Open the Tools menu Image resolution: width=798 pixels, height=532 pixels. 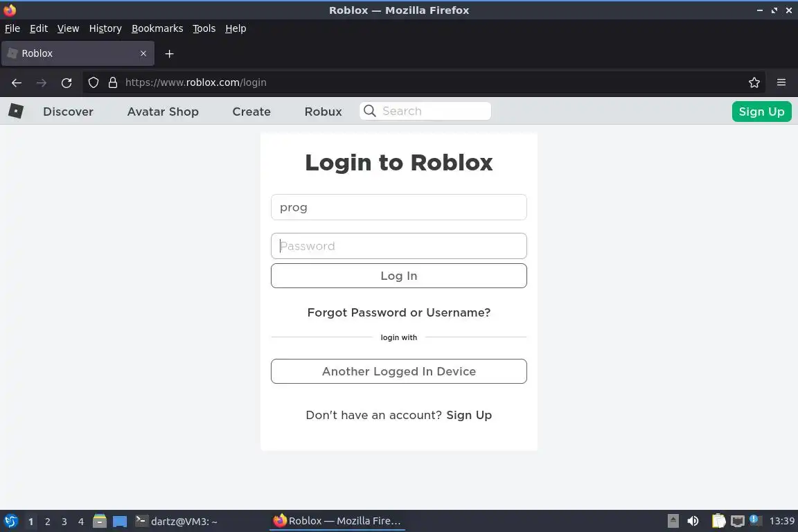click(204, 28)
